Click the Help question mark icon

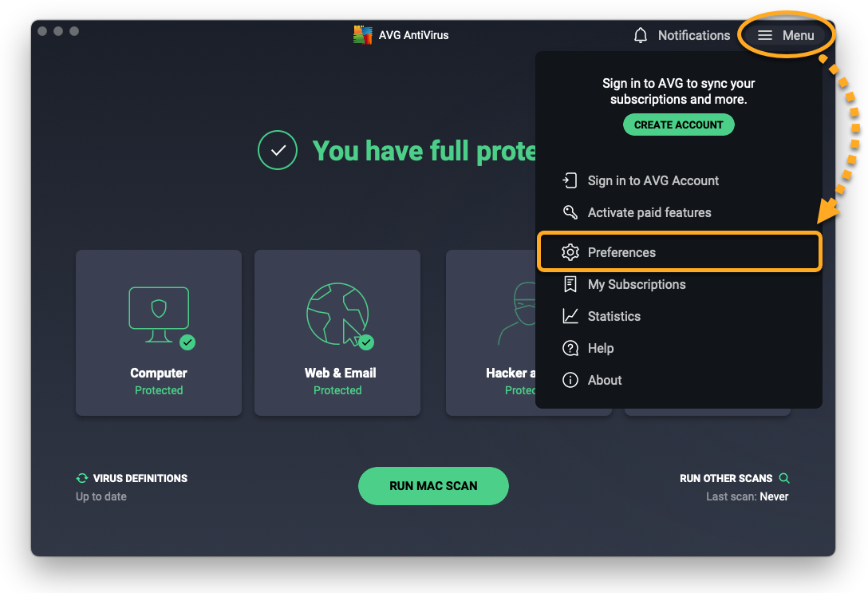[570, 348]
